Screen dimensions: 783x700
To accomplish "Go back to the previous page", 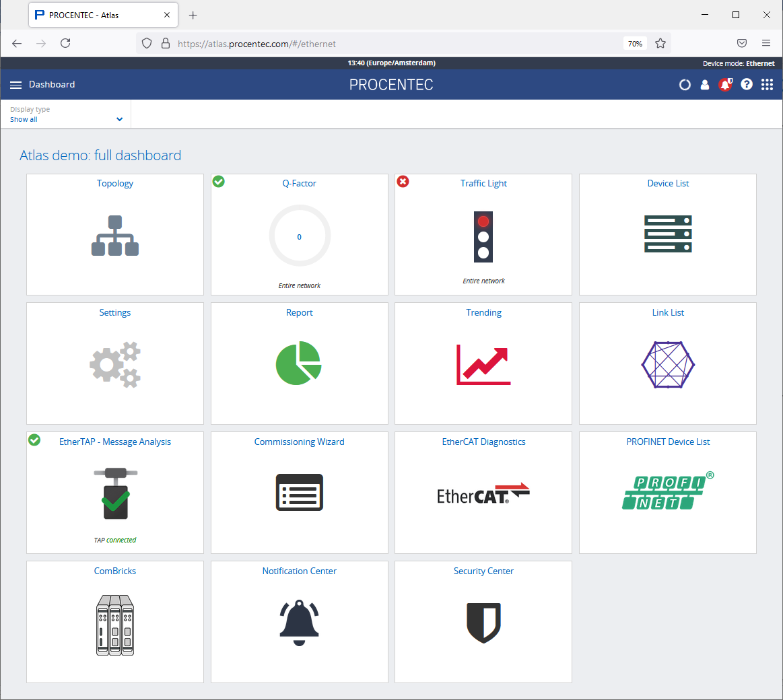I will (17, 44).
